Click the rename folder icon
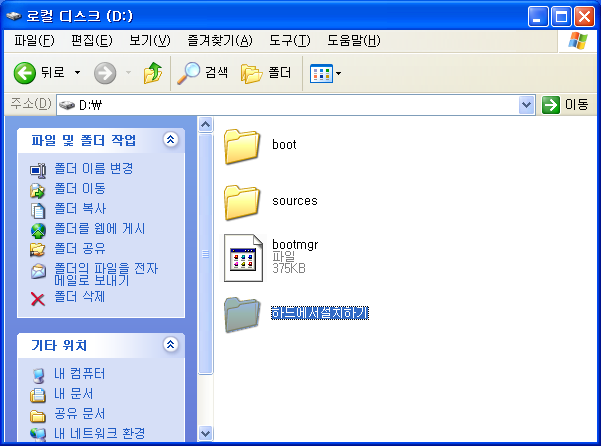The image size is (601, 446). coord(38,170)
